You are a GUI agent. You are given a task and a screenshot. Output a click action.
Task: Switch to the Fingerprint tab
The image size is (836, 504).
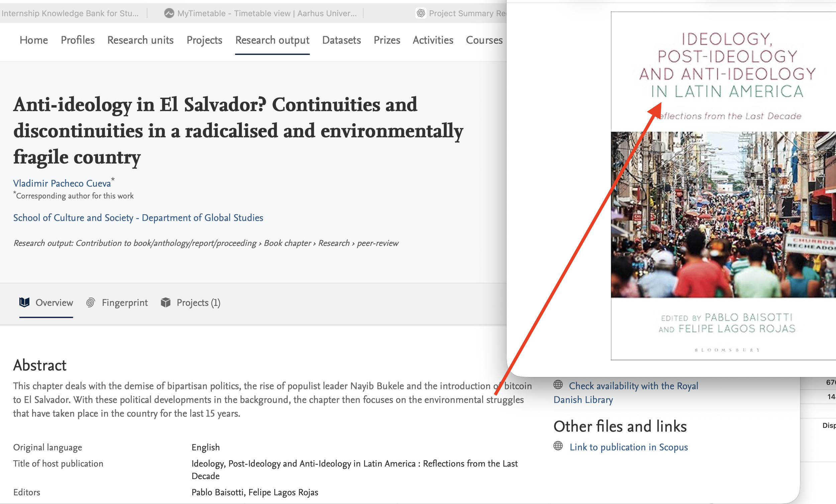click(124, 302)
